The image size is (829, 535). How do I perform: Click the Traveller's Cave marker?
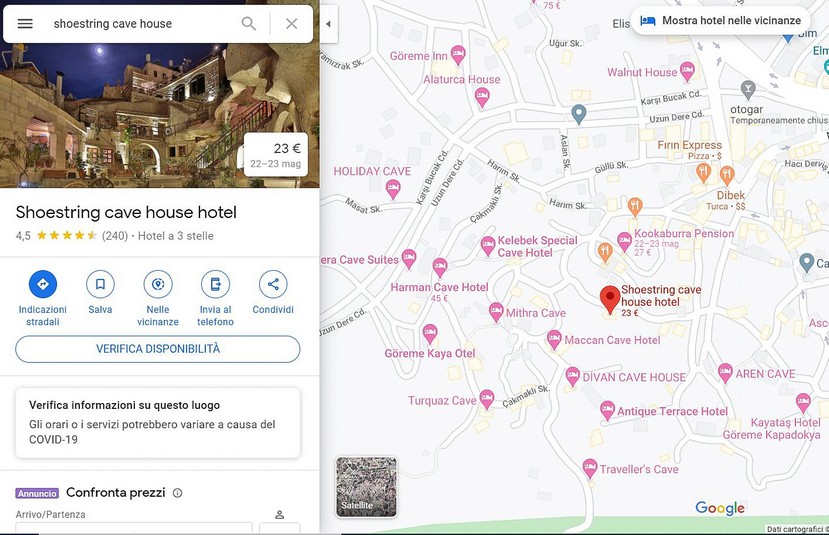point(589,468)
